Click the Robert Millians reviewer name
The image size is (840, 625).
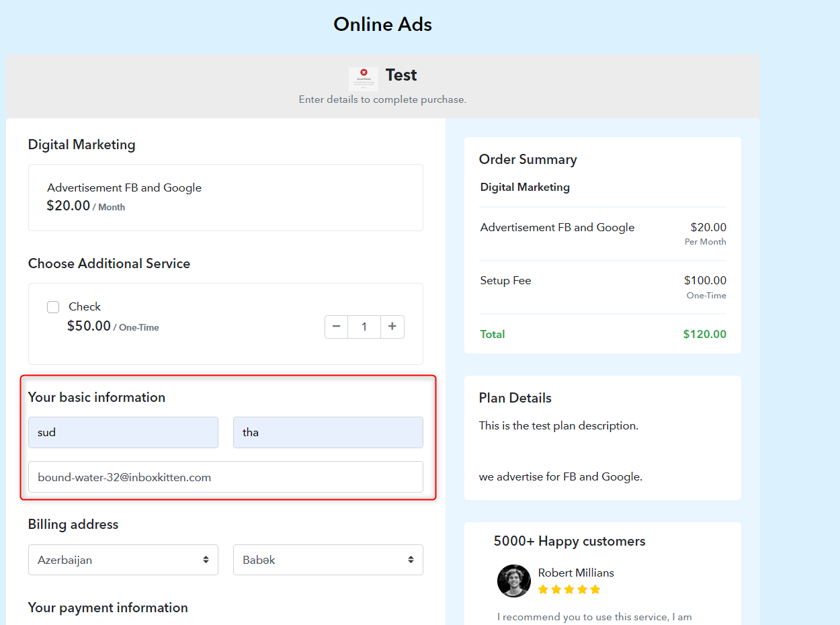576,573
